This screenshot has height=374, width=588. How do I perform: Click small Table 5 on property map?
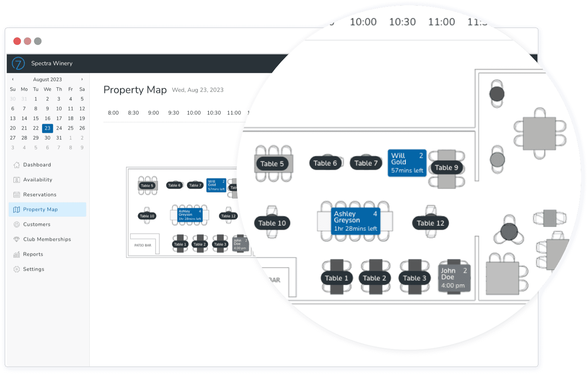(147, 186)
